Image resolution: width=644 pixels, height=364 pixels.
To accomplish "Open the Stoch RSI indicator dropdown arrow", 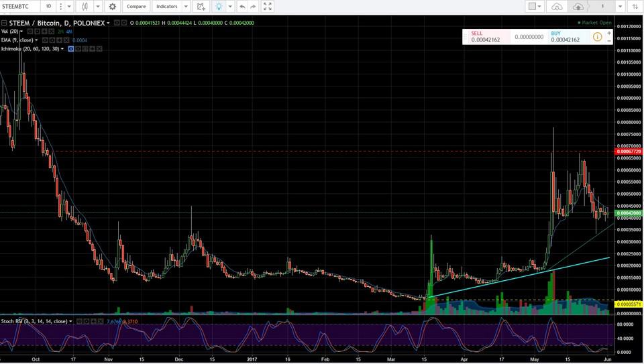I will [70, 321].
